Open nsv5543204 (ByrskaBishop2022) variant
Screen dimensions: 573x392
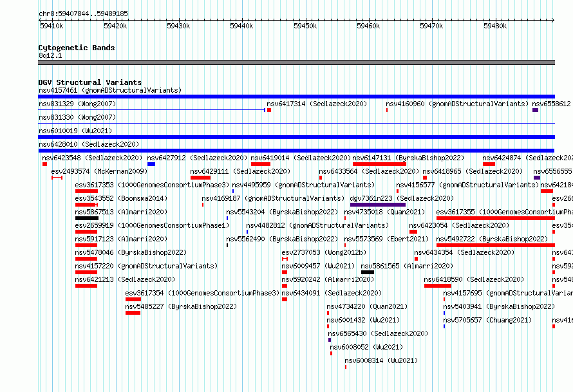pos(282,212)
